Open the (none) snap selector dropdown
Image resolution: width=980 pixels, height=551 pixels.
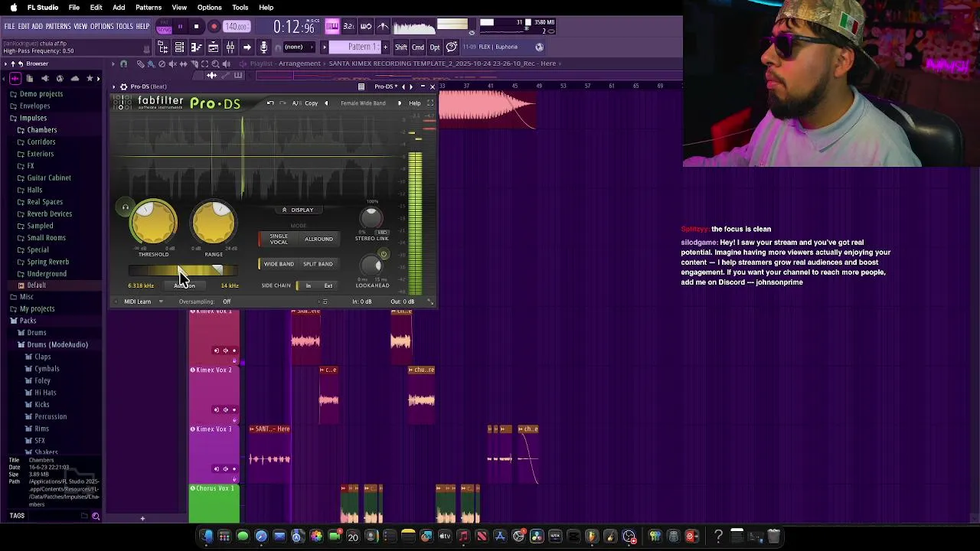click(299, 47)
